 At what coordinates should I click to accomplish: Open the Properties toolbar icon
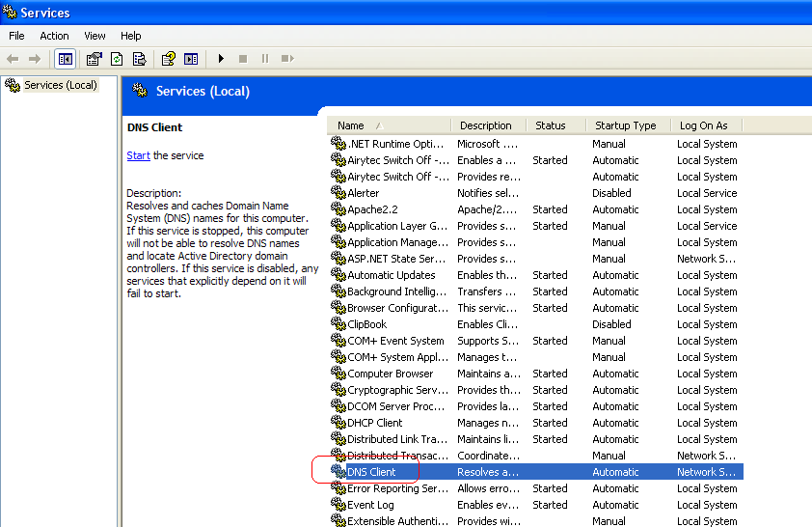click(94, 59)
